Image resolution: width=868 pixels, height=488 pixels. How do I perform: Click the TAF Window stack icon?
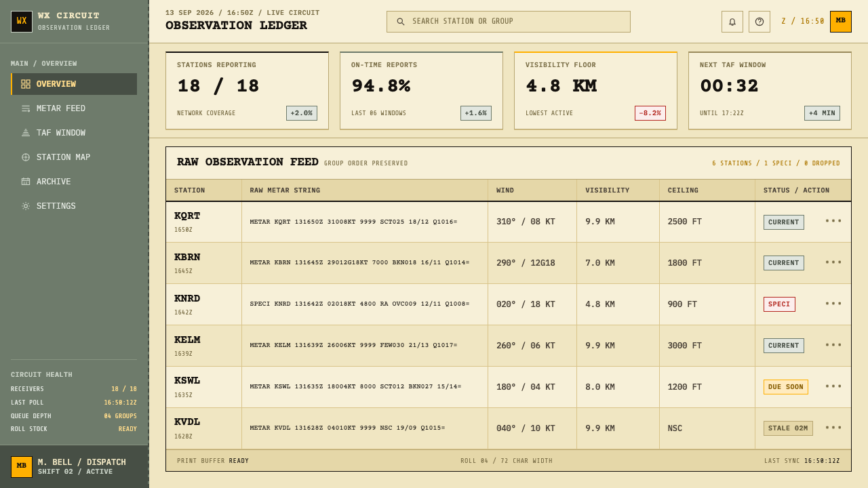click(x=26, y=133)
